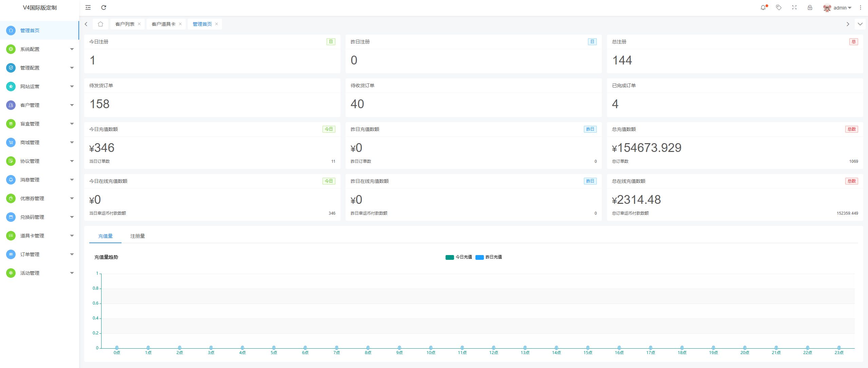
Task: Open the vertical three-dot menu
Action: [x=861, y=7]
